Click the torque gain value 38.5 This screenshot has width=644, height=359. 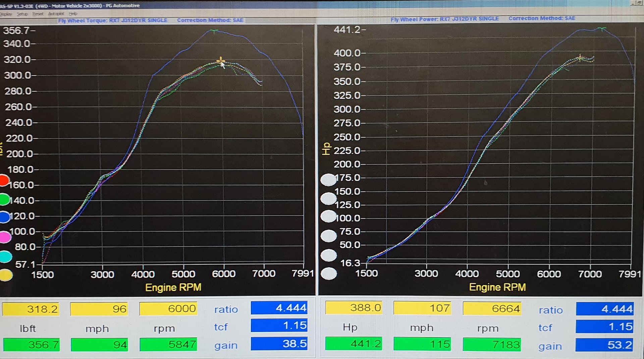tap(279, 344)
